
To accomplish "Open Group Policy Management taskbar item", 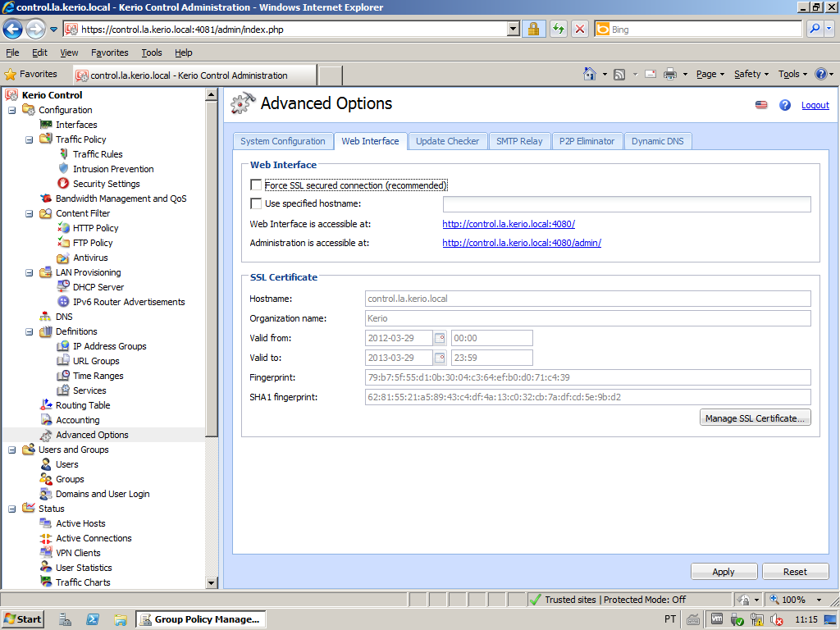I will click(200, 619).
